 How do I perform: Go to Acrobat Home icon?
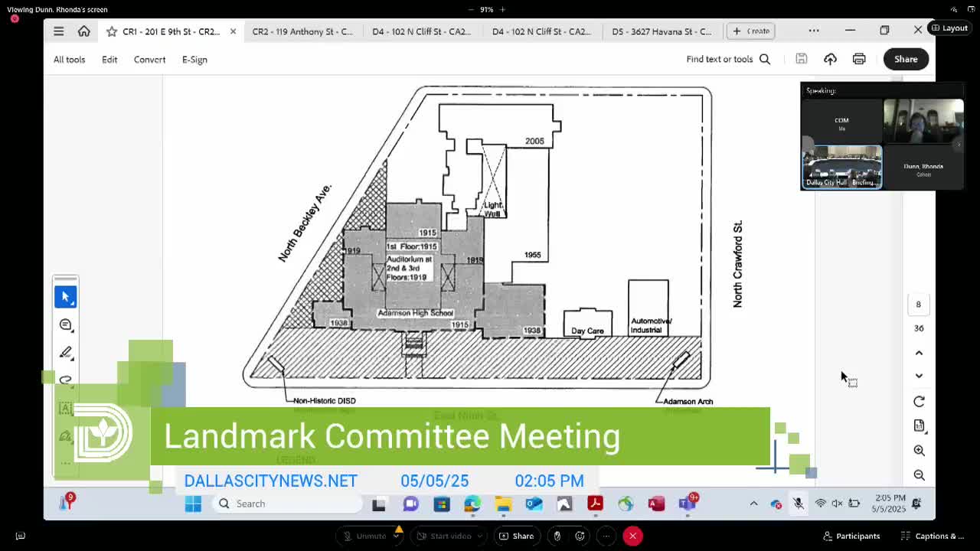click(84, 31)
